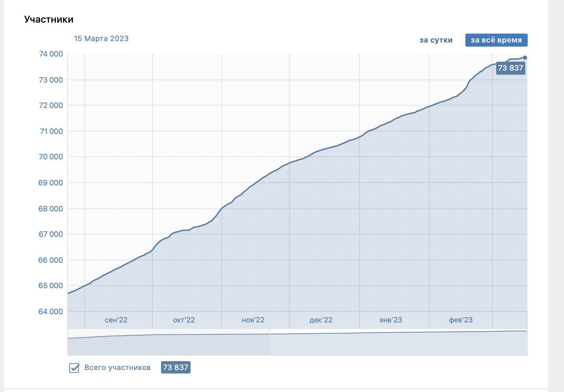This screenshot has height=392, width=564.
Task: Click the "Участники" chart heading
Action: pos(49,19)
